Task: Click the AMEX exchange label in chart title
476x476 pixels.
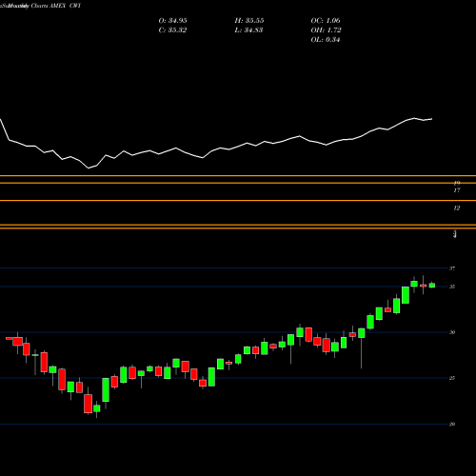Action: [57, 6]
